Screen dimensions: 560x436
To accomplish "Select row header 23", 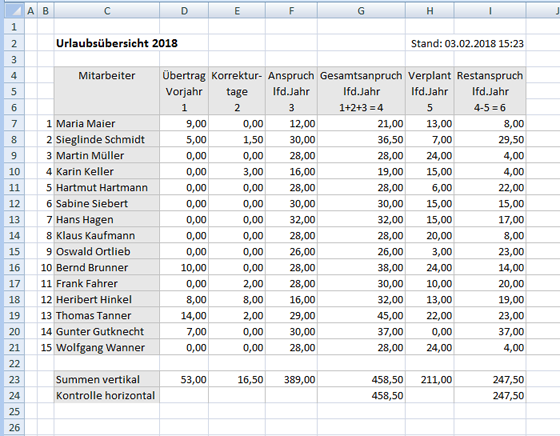I will click(x=14, y=379).
